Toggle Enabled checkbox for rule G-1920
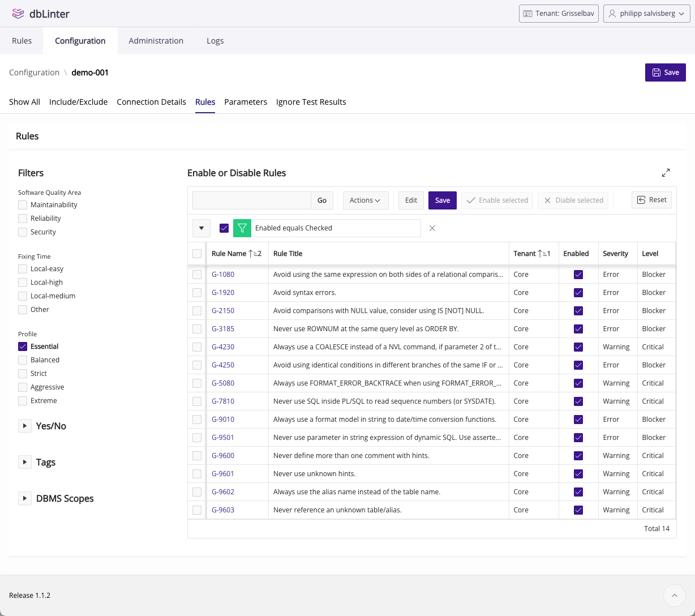Viewport: 695px width, 616px height. [x=578, y=293]
